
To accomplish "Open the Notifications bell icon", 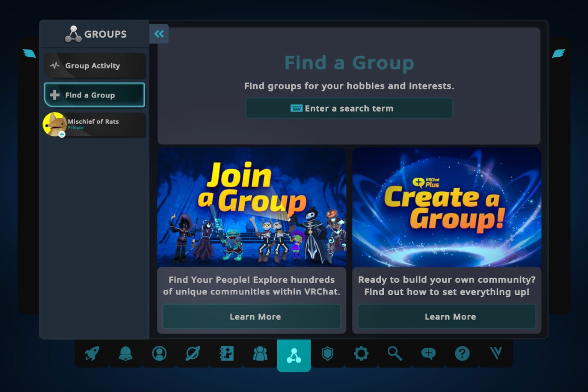I will point(126,353).
